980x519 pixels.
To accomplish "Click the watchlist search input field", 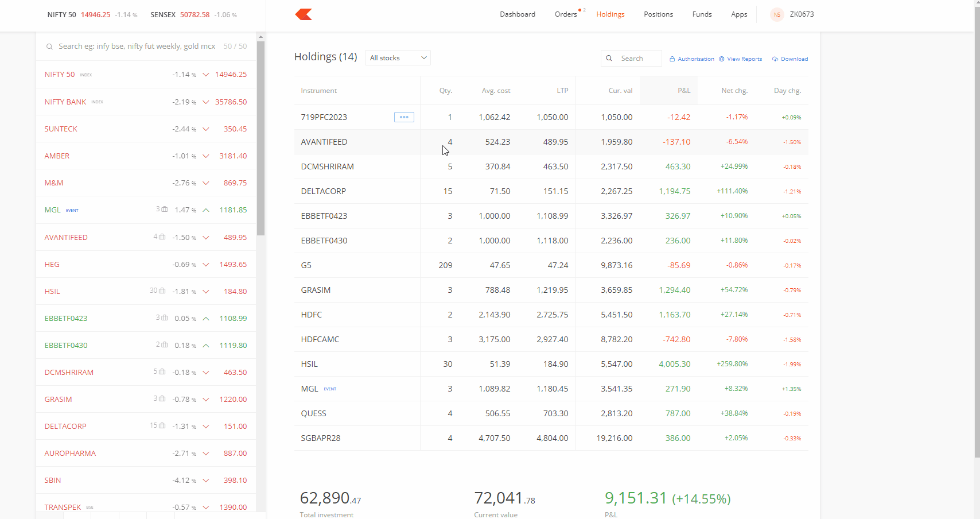I will 138,47.
